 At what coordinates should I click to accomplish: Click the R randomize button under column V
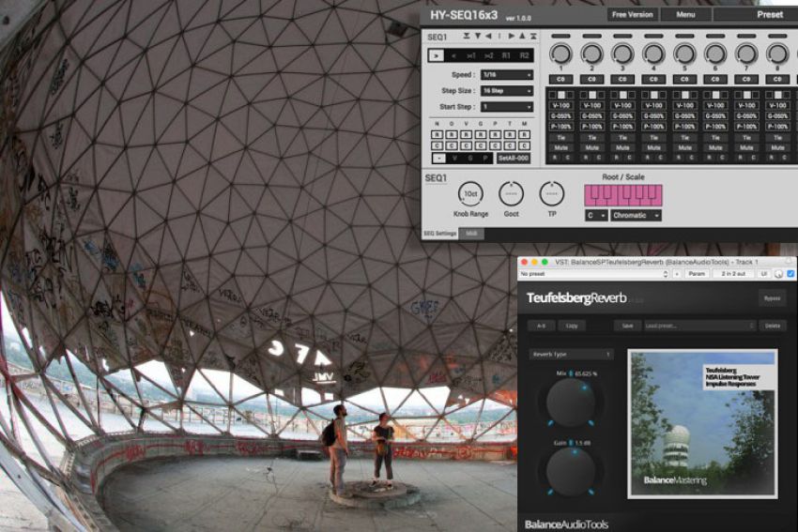tap(466, 135)
